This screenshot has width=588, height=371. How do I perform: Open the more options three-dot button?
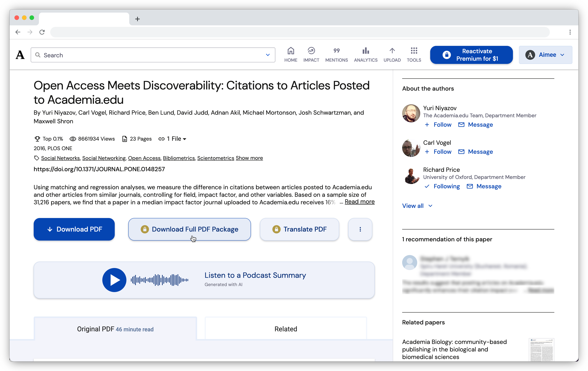click(360, 229)
